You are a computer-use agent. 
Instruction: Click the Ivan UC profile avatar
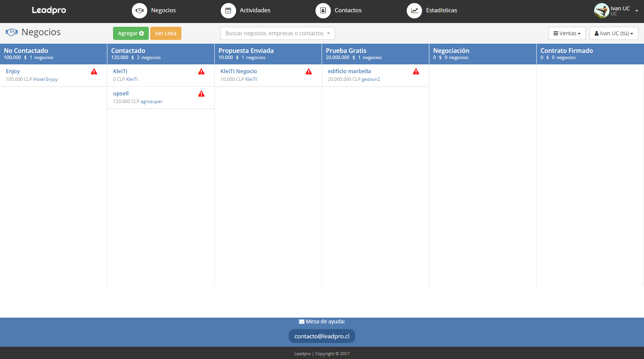[x=602, y=11]
